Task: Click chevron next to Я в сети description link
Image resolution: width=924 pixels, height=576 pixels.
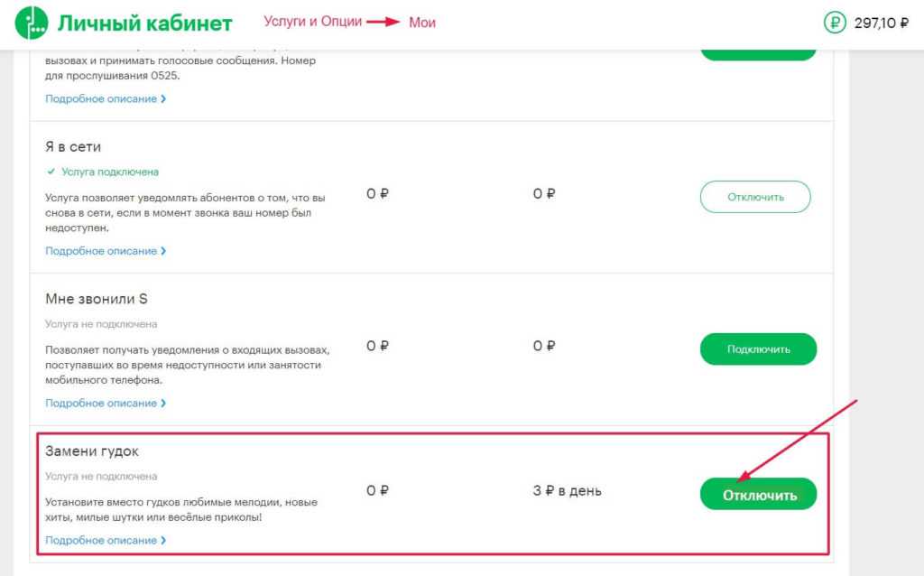Action: click(x=163, y=251)
